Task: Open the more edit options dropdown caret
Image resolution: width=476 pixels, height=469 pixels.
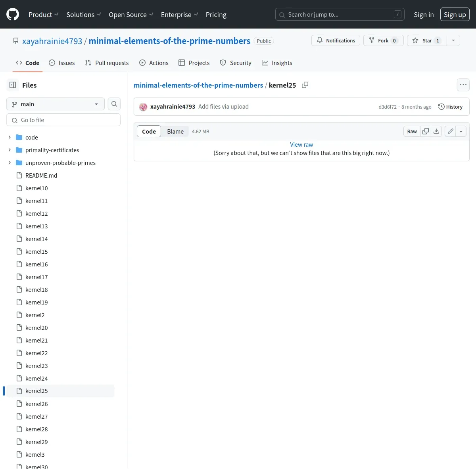Action: (x=461, y=131)
